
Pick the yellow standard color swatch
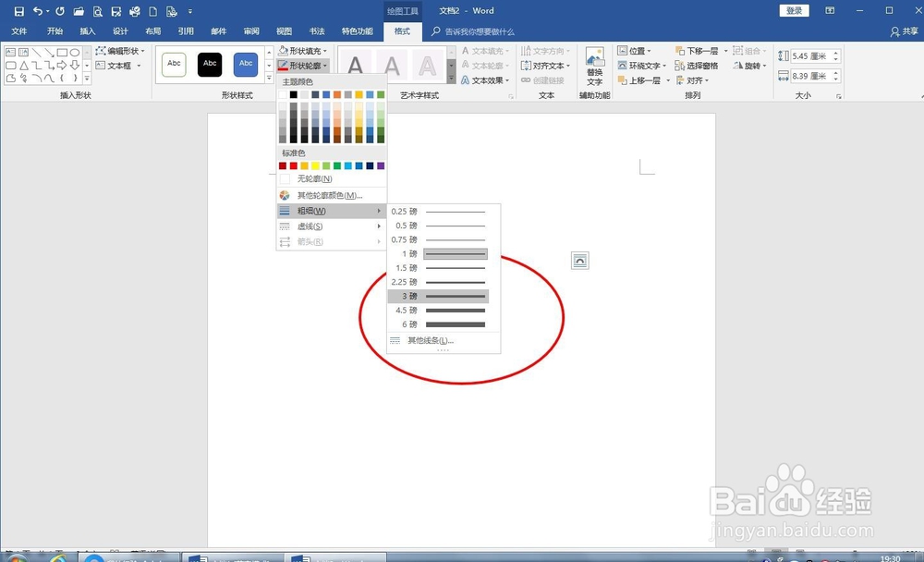[x=315, y=165]
